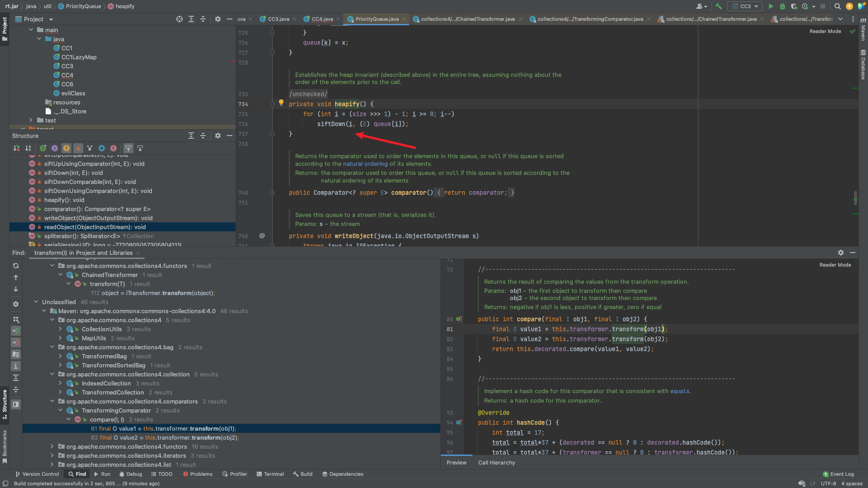Click the intention lightbulb at line 734
868x488 pixels.
(281, 103)
